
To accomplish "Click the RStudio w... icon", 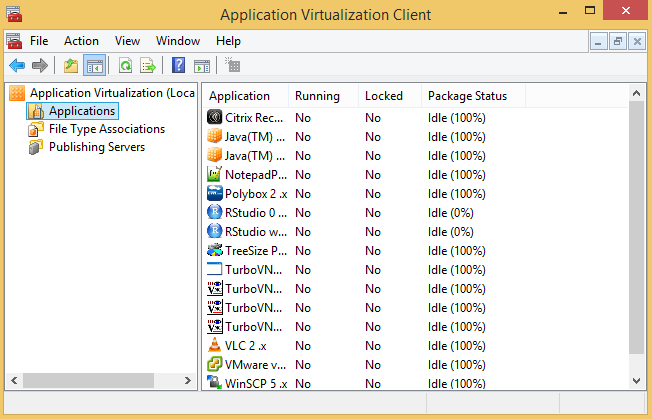I will click(215, 231).
